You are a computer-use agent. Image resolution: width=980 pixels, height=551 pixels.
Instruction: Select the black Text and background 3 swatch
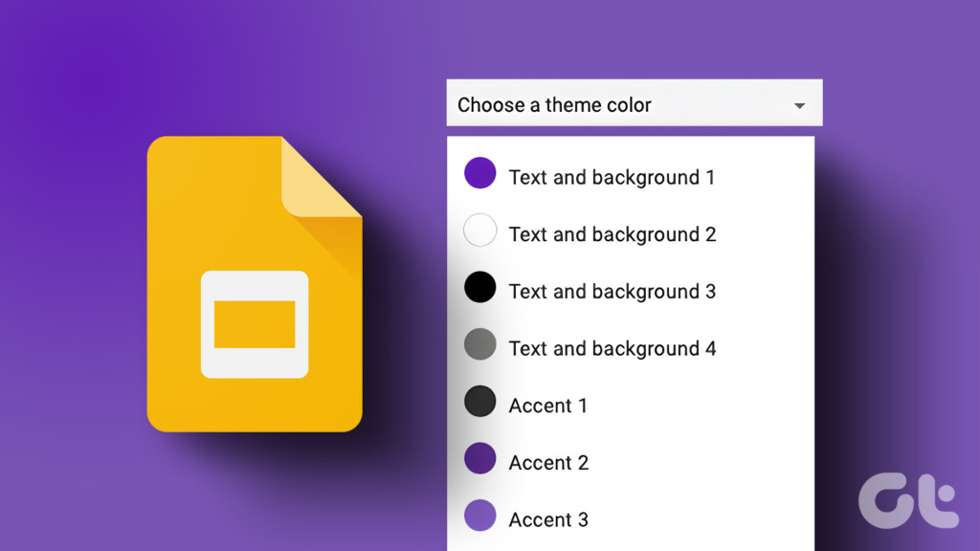pos(480,287)
